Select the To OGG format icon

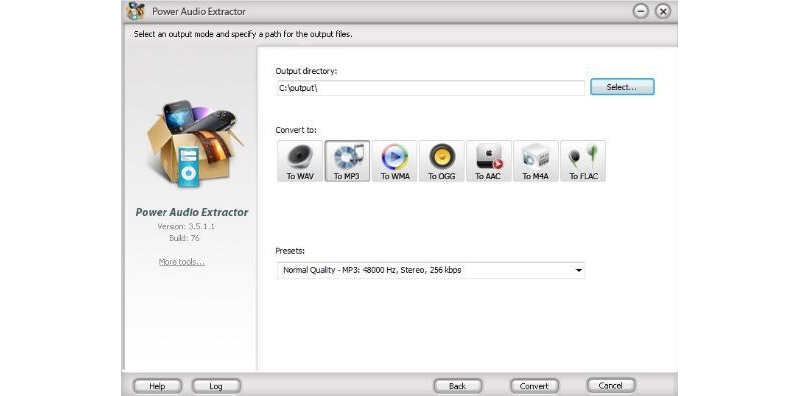tap(442, 161)
